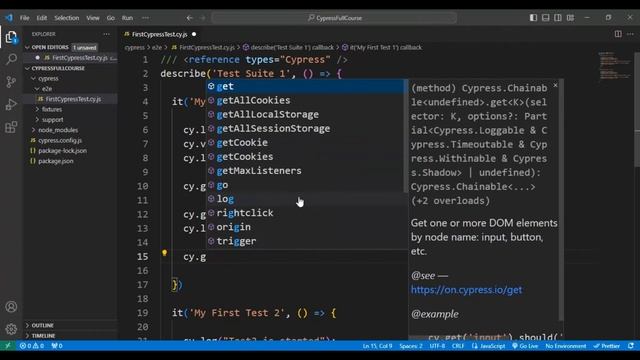Screen dimensions: 640x360
Task: Open the File menu
Action: (24, 18)
